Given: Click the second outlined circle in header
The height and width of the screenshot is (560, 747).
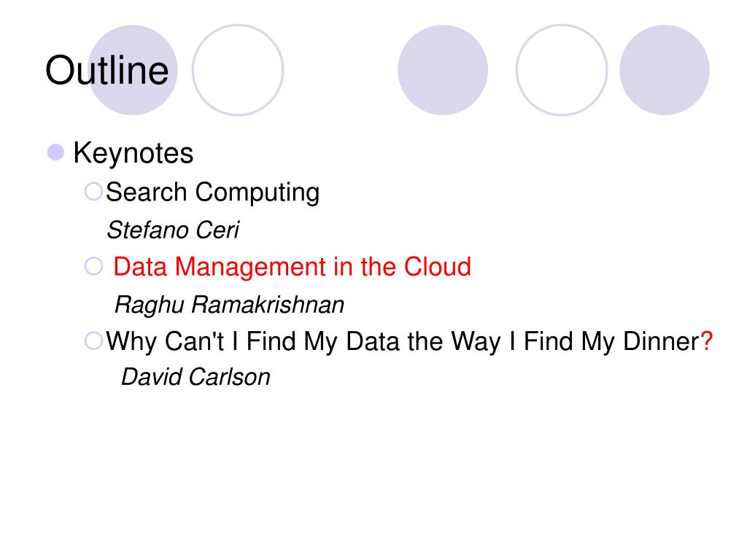Looking at the screenshot, I should pyautogui.click(x=562, y=70).
